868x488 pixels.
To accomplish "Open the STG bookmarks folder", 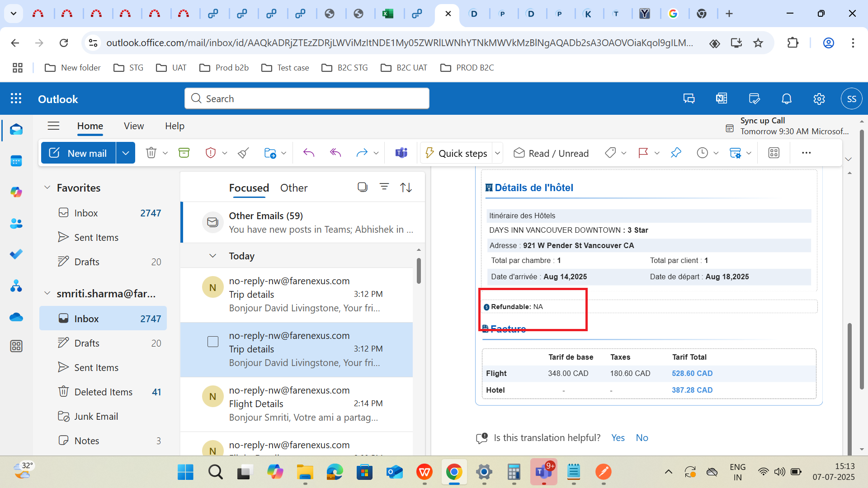I will click(128, 68).
